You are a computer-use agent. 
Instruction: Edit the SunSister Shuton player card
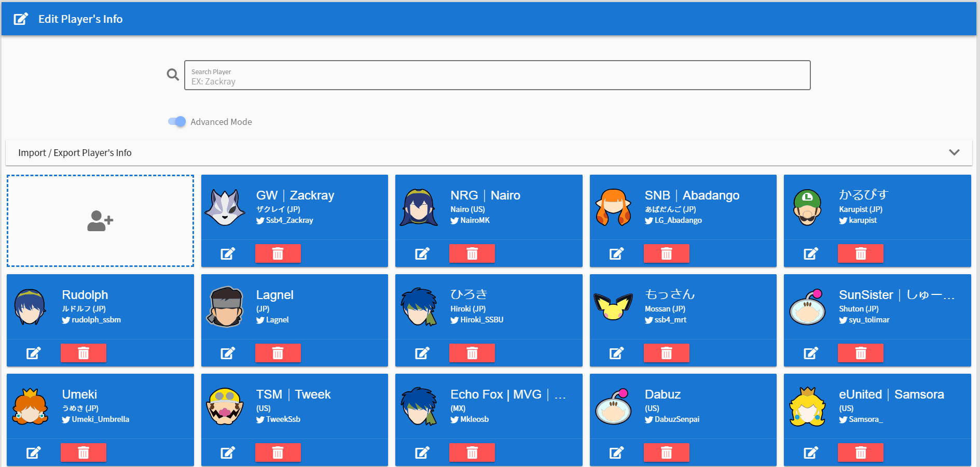click(x=811, y=353)
